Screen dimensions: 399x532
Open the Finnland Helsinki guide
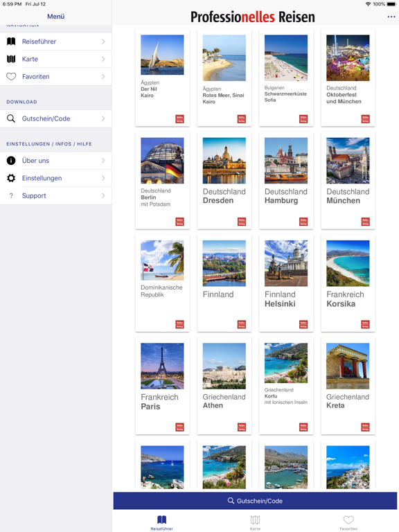pyautogui.click(x=286, y=283)
